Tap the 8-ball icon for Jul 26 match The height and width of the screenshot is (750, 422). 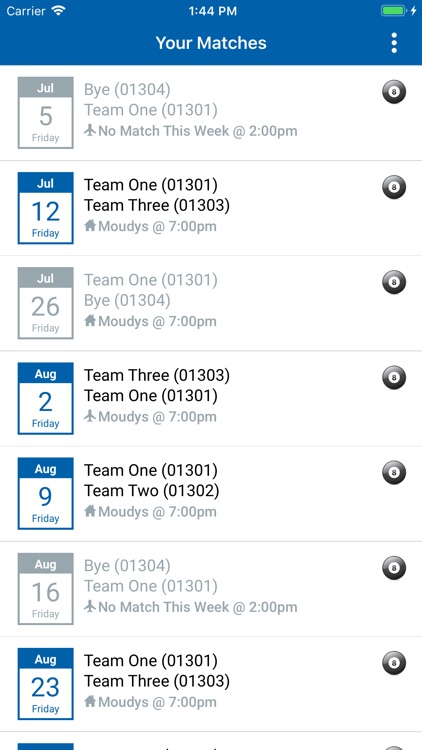coord(394,282)
